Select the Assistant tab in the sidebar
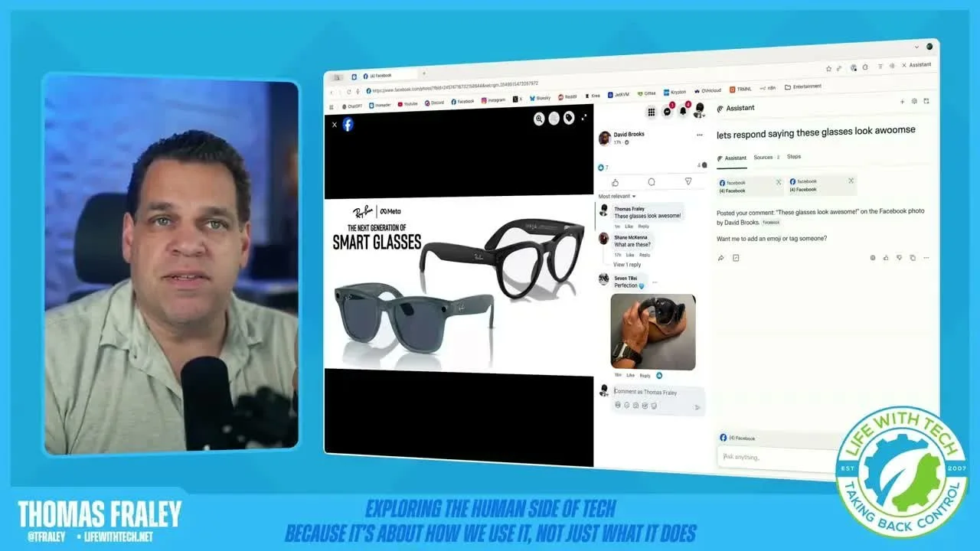Image resolution: width=980 pixels, height=551 pixels. 732,158
